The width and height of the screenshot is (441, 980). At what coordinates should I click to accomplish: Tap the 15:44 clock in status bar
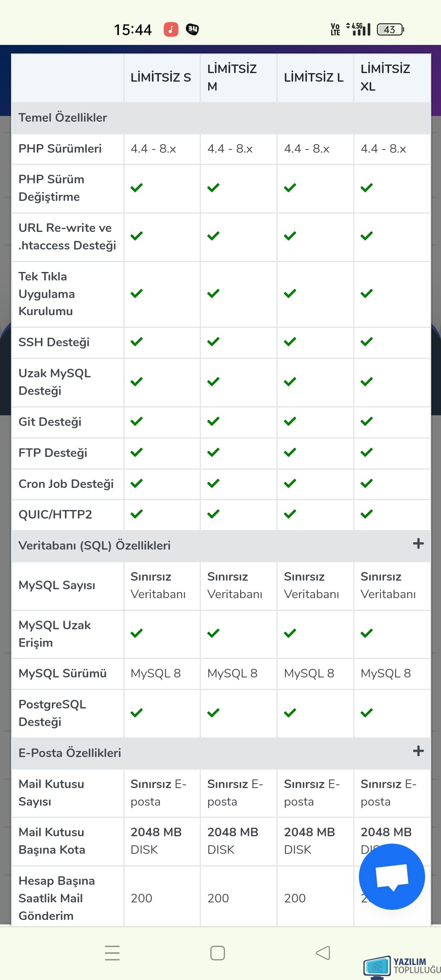(133, 29)
